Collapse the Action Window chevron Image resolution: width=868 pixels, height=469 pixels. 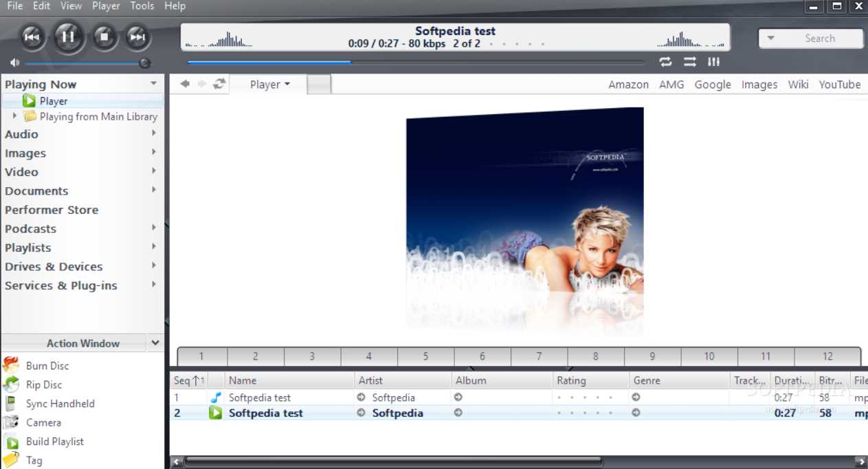click(155, 342)
